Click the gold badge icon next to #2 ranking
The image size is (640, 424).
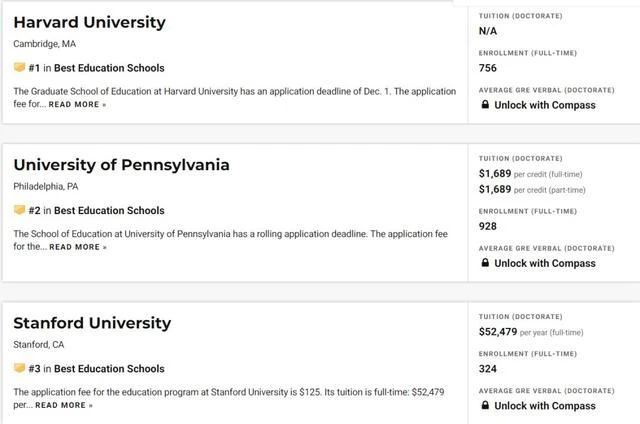coord(19,210)
